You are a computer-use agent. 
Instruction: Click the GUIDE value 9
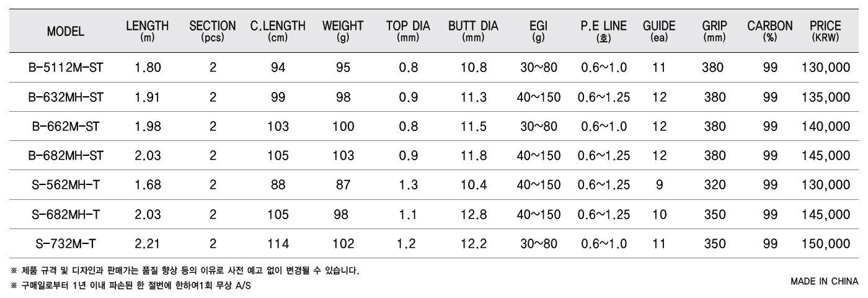659,185
